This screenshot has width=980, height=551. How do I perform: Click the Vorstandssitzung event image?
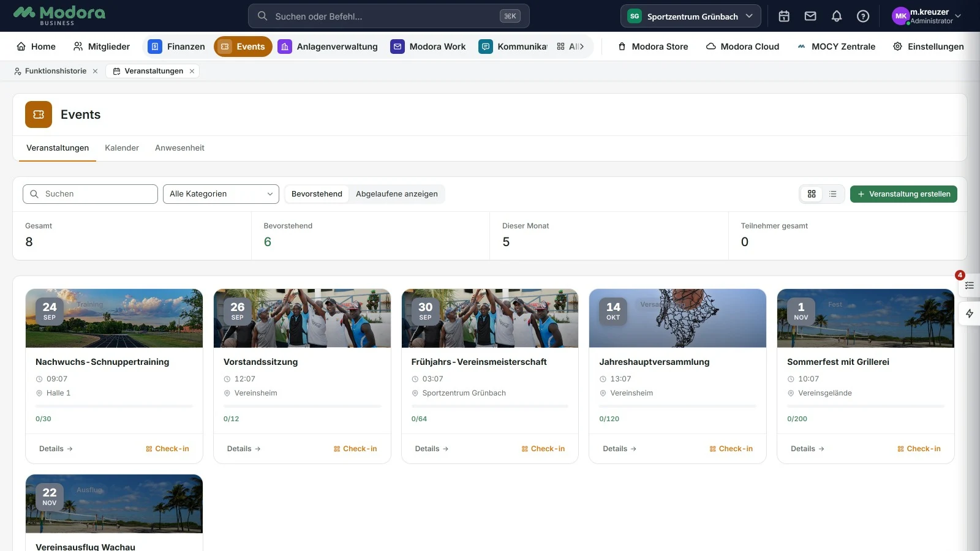click(x=302, y=318)
